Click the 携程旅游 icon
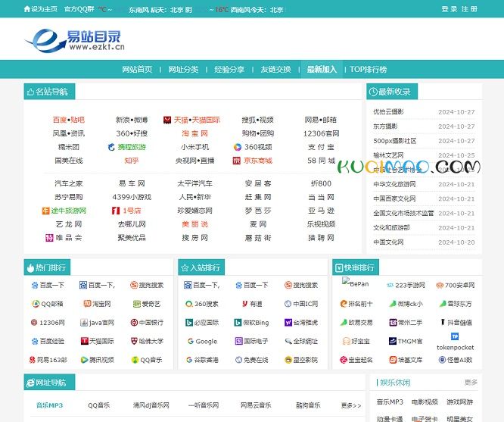The height and width of the screenshot is (422, 504). click(x=111, y=147)
